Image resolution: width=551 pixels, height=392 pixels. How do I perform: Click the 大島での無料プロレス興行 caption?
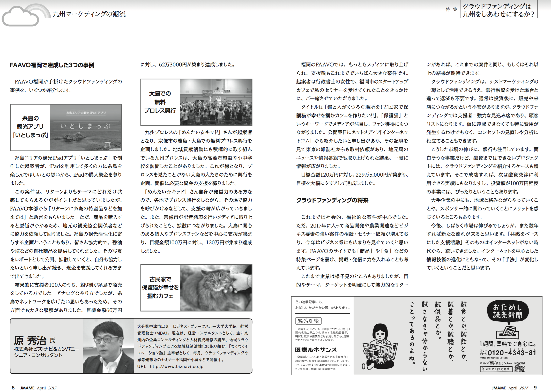point(160,102)
